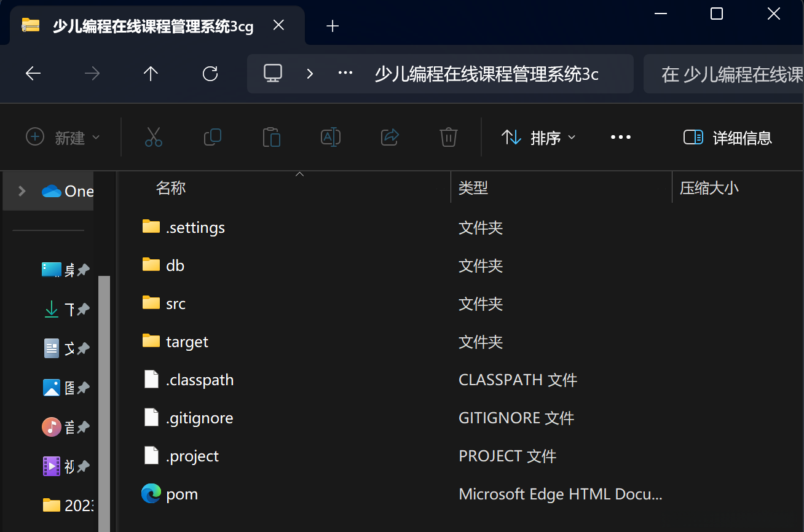Expand the chevron after the PC icon
Viewport: 804px width, 532px height.
point(310,74)
